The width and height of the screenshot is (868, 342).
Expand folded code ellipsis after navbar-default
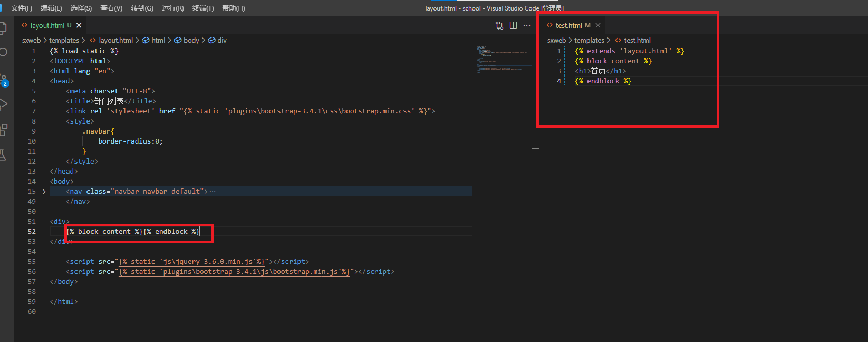[x=213, y=192]
